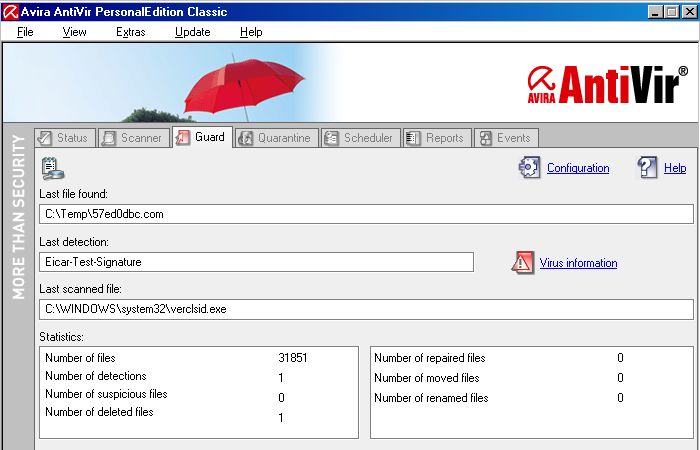This screenshot has height=450, width=700.
Task: Open the Help menu
Action: pyautogui.click(x=251, y=32)
